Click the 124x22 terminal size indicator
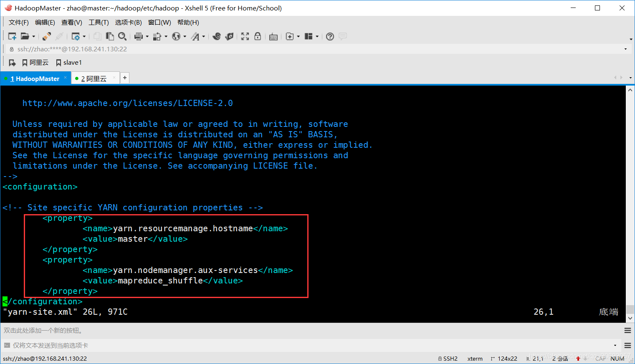This screenshot has width=635, height=364. click(x=504, y=359)
